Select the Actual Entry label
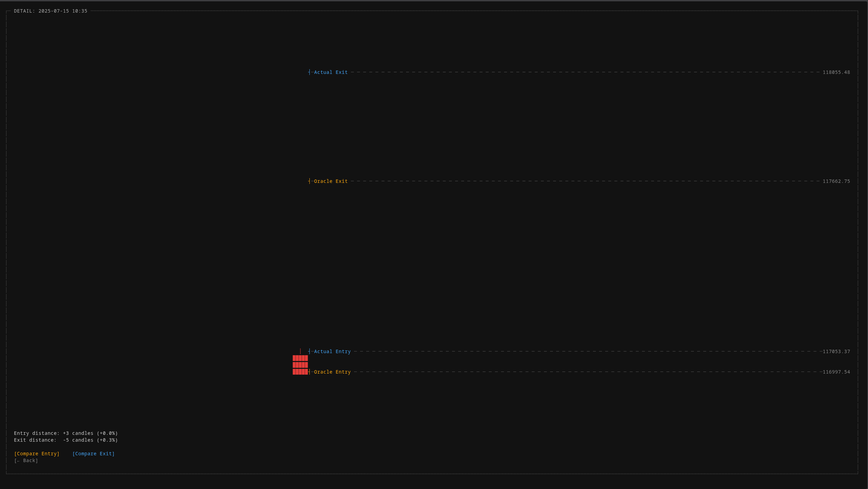The image size is (868, 489). (x=332, y=351)
